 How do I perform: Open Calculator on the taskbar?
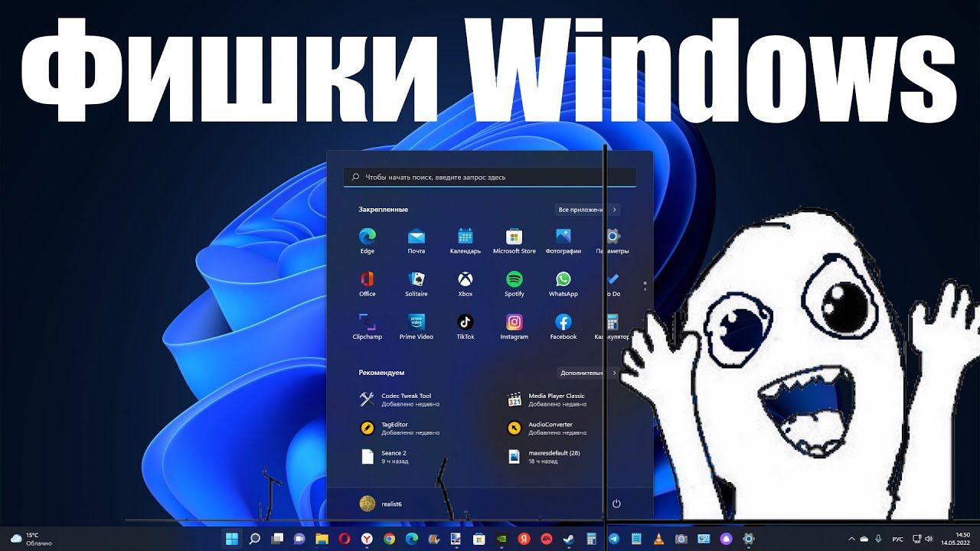point(591,538)
